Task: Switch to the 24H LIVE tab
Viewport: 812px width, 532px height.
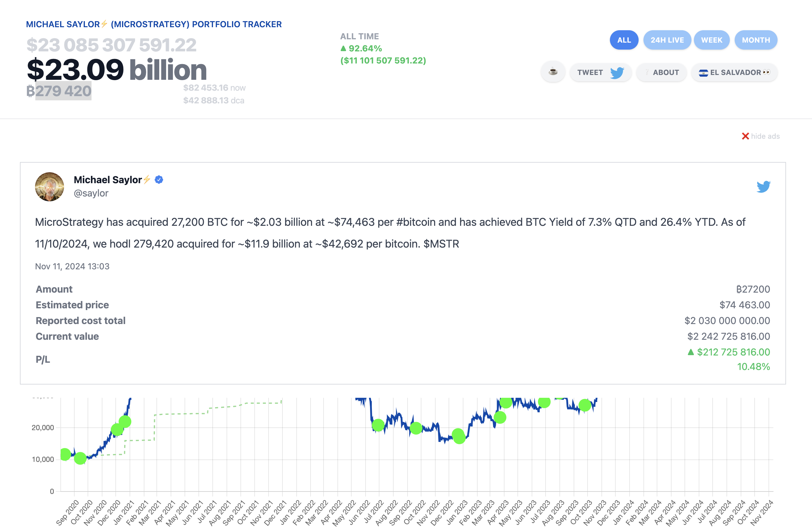Action: tap(667, 40)
